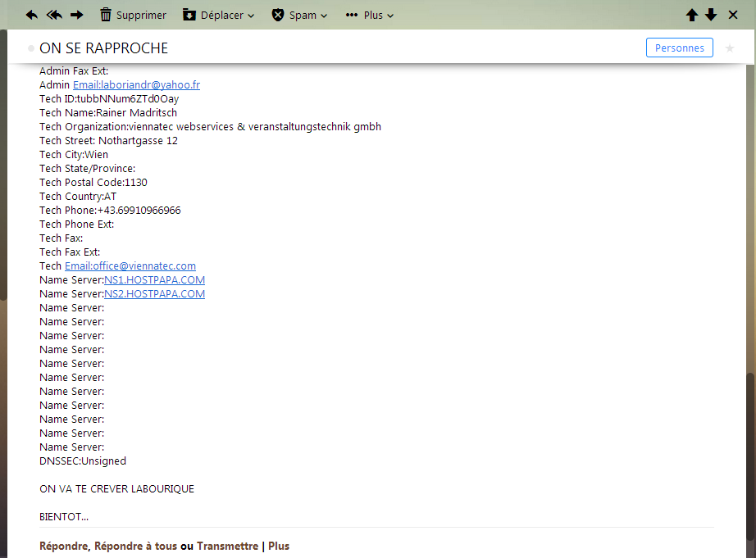Click Répondre at the bottom of the email
756x558 pixels.
[x=64, y=546]
